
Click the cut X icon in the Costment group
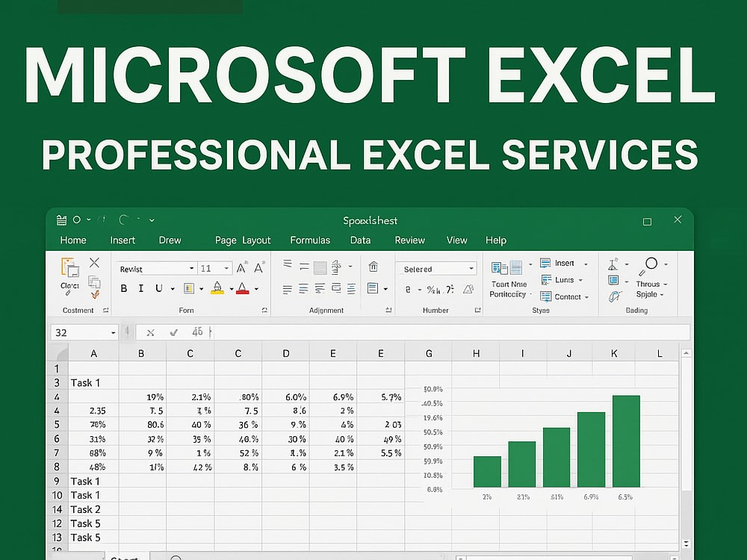94,262
